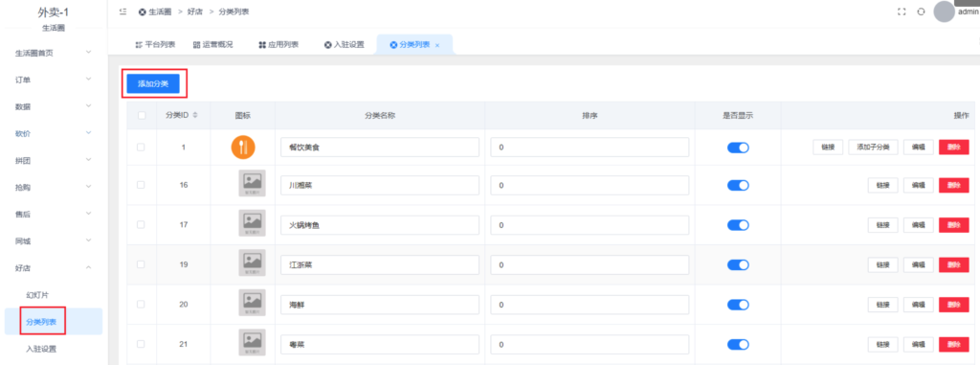Select all rows with the header checkbox
Viewport: 980px width, 365px height.
click(x=142, y=115)
